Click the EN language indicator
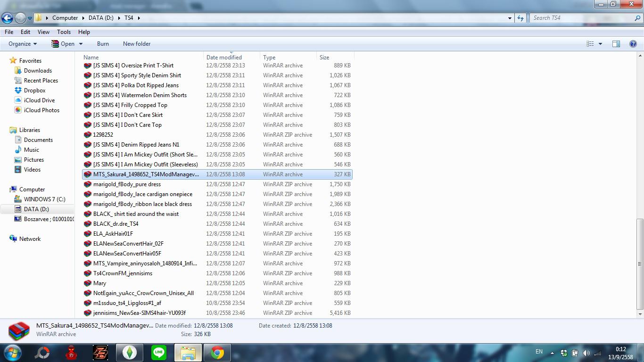Viewport: 644px width, 362px height. pos(539,352)
